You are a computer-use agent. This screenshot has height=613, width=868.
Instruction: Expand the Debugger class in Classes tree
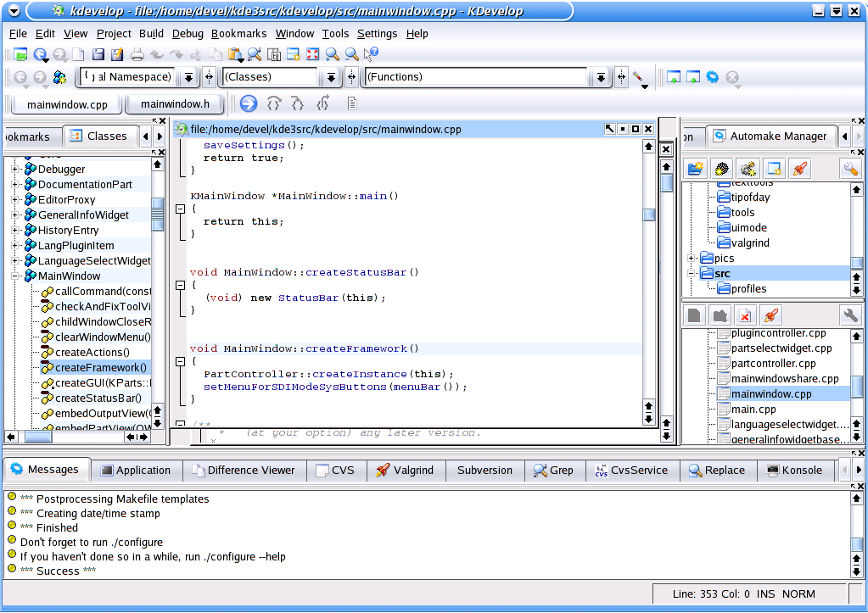16,170
